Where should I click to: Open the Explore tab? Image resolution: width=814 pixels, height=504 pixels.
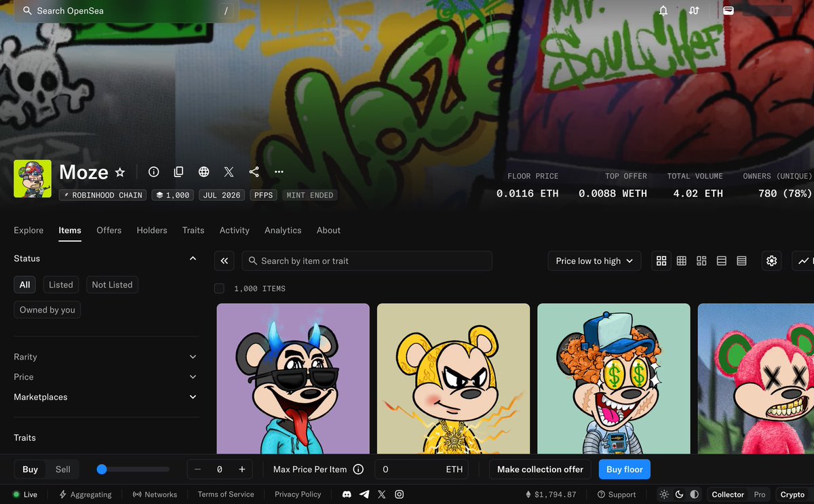click(x=28, y=230)
